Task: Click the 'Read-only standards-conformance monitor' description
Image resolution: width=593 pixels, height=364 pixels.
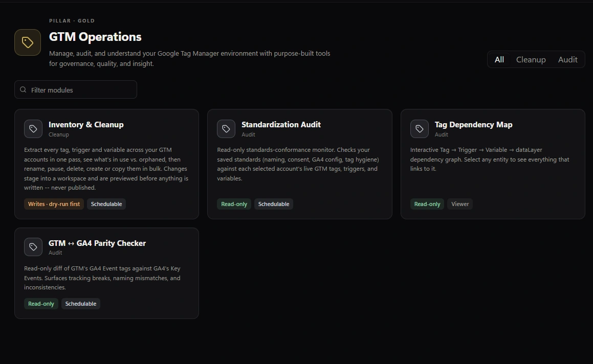Action: (298, 164)
